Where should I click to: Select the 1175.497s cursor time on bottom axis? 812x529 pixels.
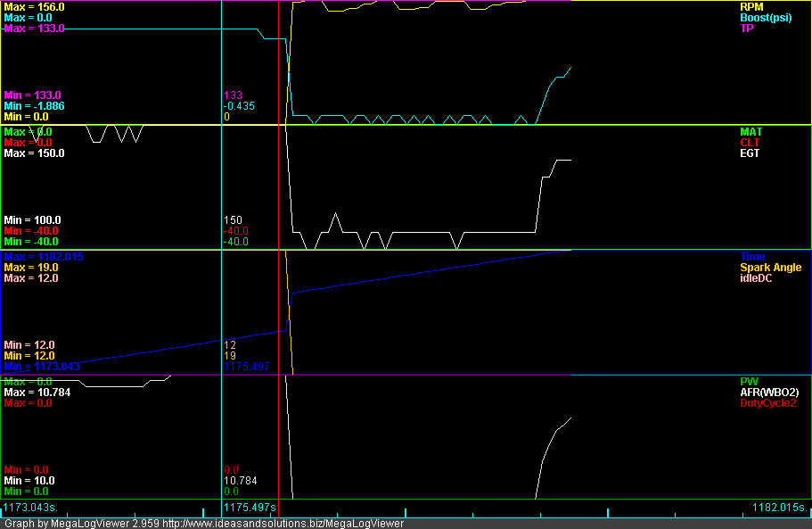click(x=250, y=508)
